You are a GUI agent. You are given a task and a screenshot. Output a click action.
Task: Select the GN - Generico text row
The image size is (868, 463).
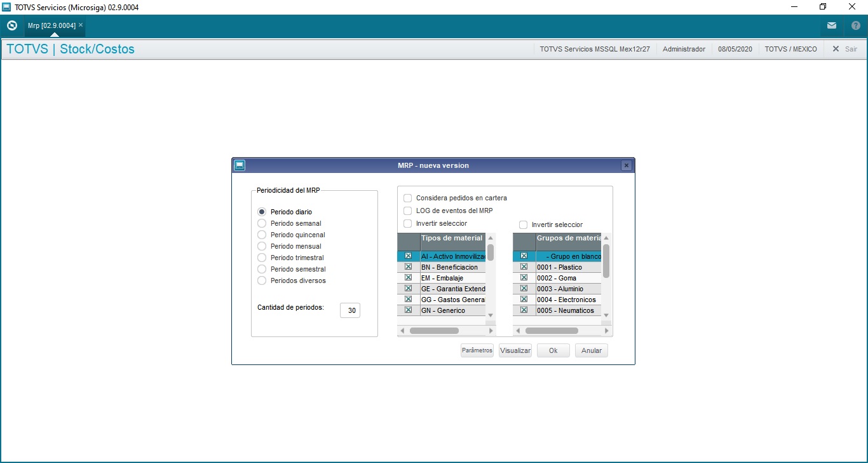click(x=452, y=310)
